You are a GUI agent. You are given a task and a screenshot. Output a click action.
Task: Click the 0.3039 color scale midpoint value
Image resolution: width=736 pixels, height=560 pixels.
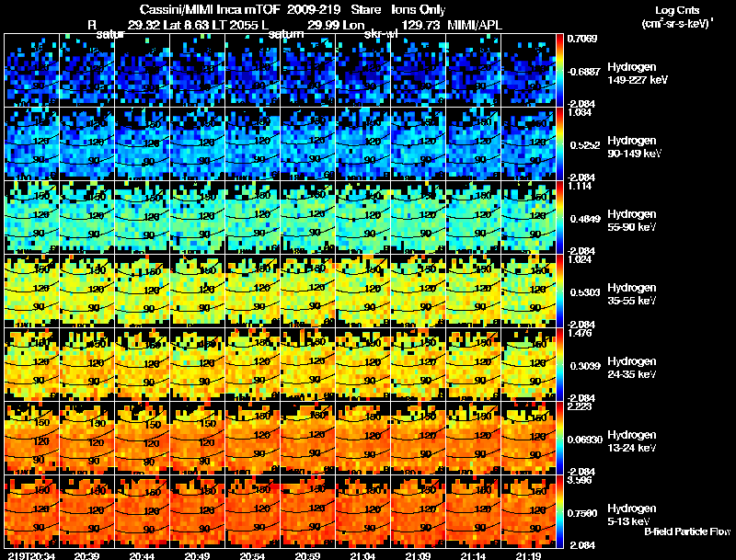point(585,366)
